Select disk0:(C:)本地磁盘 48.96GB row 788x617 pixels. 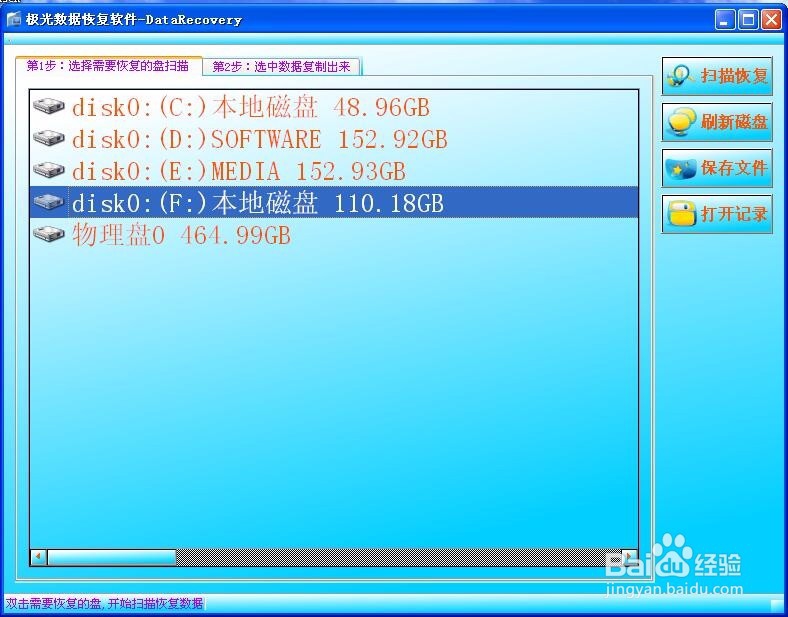click(334, 107)
